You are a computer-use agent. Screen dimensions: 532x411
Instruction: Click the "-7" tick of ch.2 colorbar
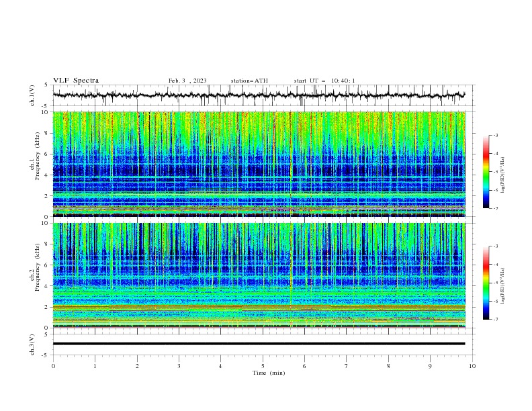click(495, 320)
